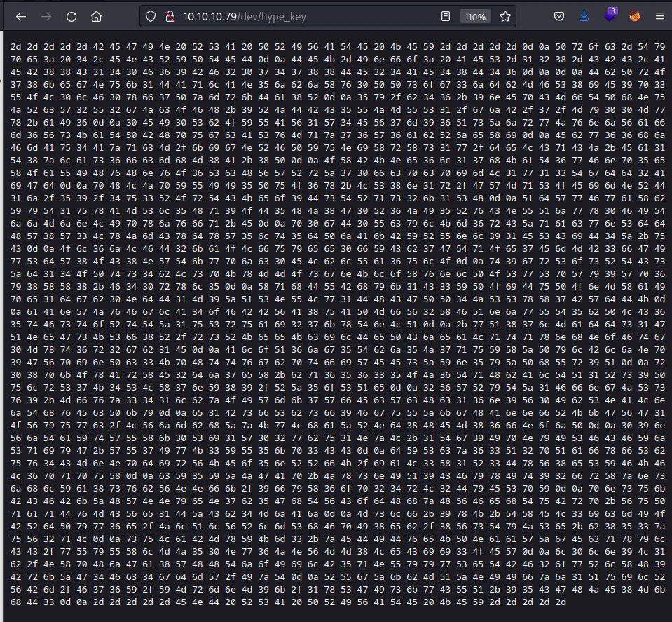This screenshot has height=622, width=672.
Task: Go forward to the next page
Action: coord(46,17)
